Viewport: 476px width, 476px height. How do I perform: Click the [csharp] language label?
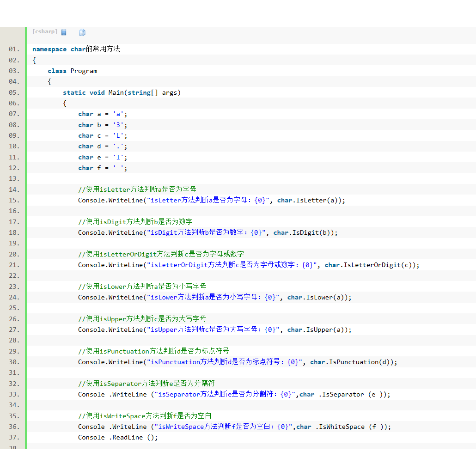45,32
